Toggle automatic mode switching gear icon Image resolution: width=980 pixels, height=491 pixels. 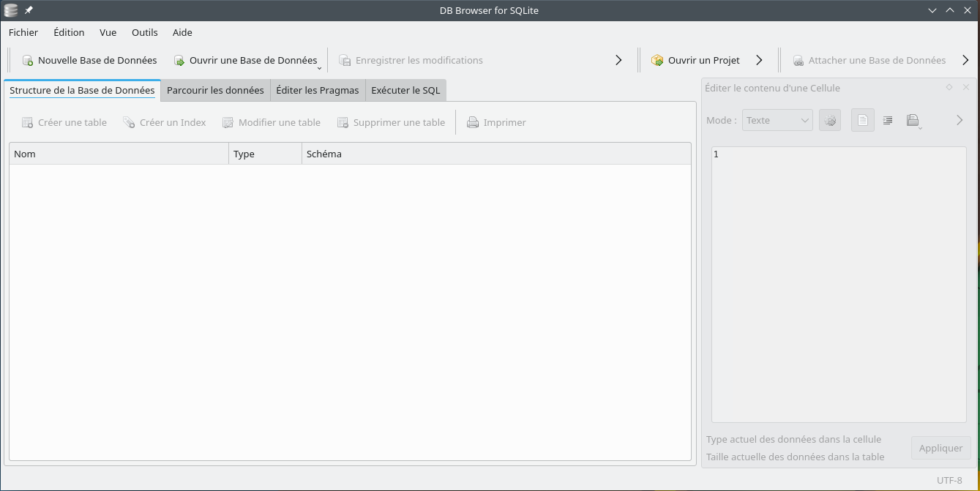pyautogui.click(x=830, y=120)
